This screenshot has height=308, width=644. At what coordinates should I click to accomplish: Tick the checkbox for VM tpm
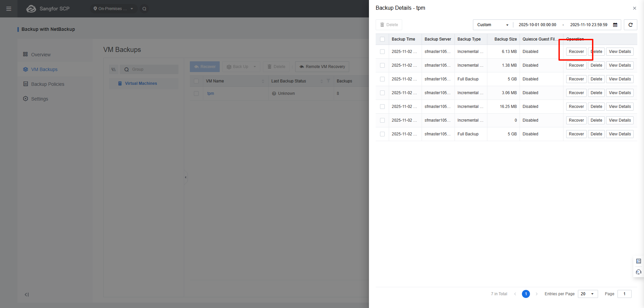click(196, 94)
